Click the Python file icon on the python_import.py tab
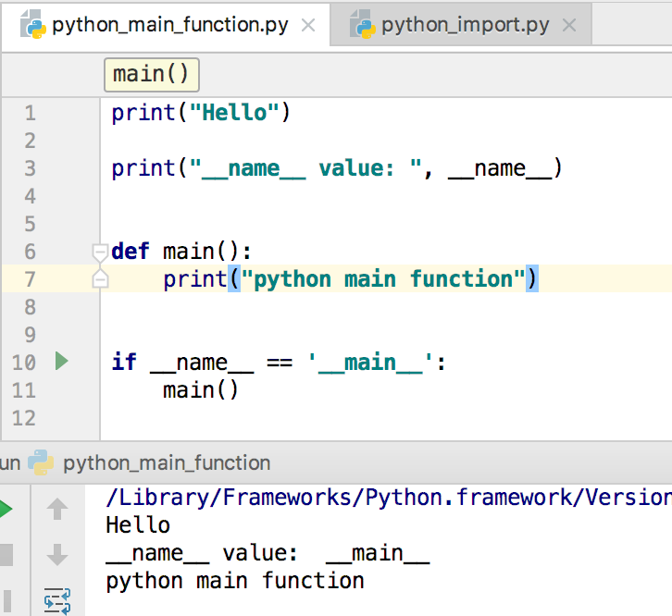Viewport: 672px width, 616px height. (x=361, y=26)
